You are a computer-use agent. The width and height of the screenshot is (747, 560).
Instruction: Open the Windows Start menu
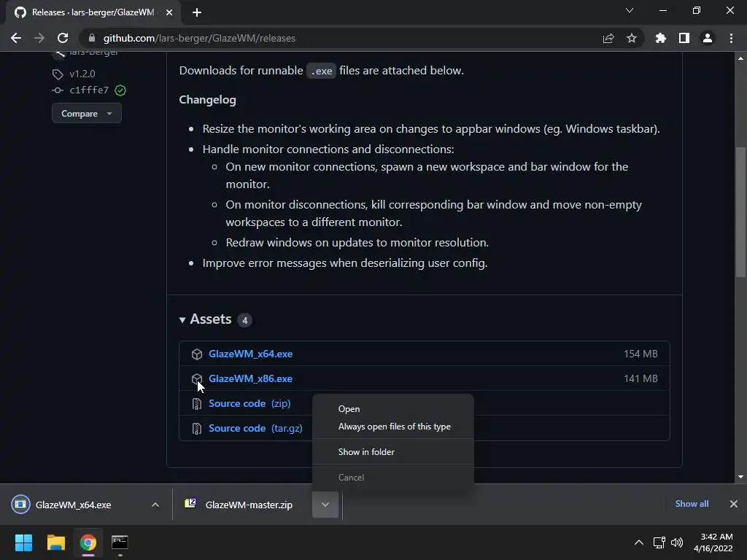23,542
